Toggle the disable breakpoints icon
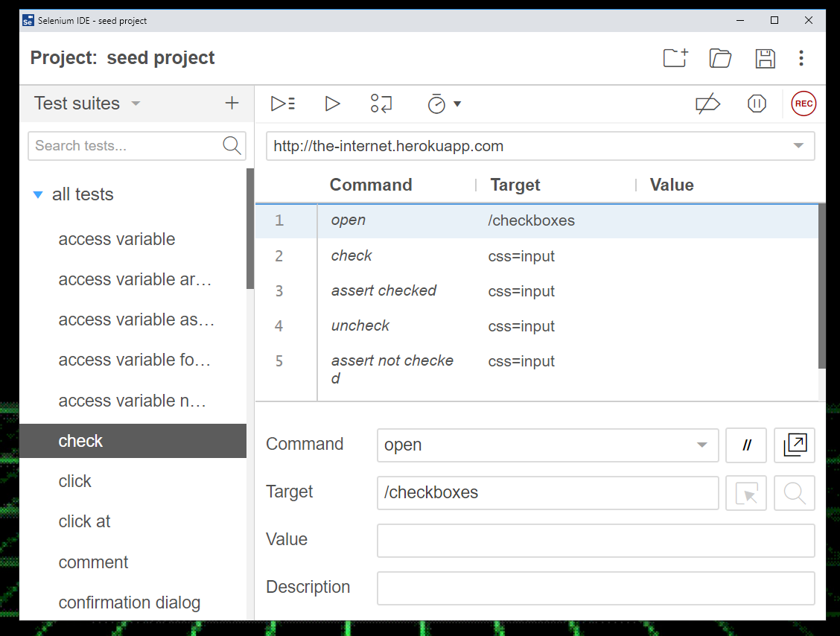The image size is (840, 636). tap(707, 104)
